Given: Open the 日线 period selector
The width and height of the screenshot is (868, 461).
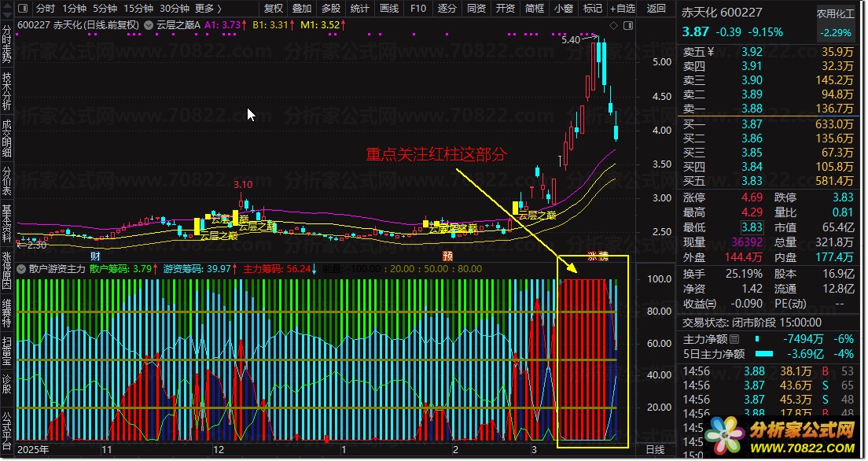Looking at the screenshot, I should click(656, 449).
